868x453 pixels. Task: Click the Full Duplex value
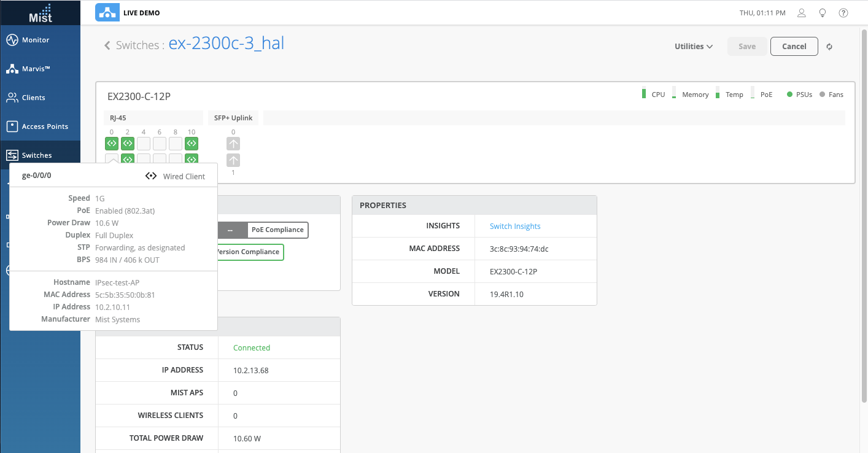114,235
